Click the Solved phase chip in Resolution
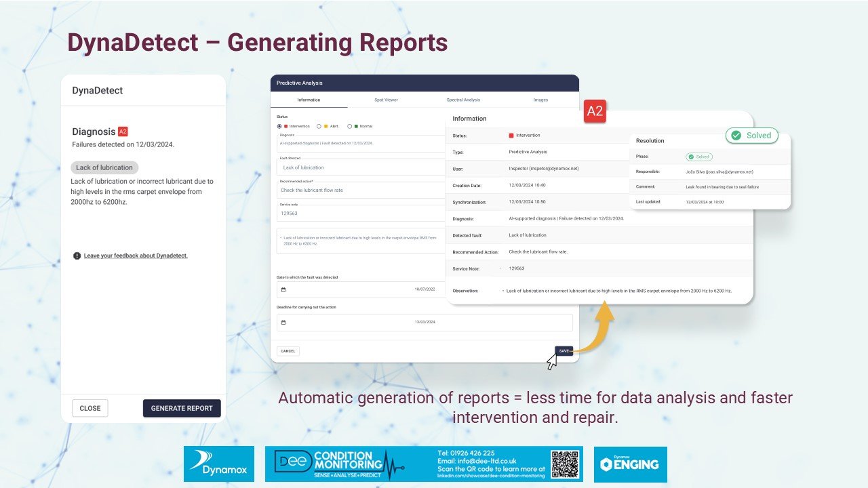This screenshot has width=868, height=488. pos(699,157)
